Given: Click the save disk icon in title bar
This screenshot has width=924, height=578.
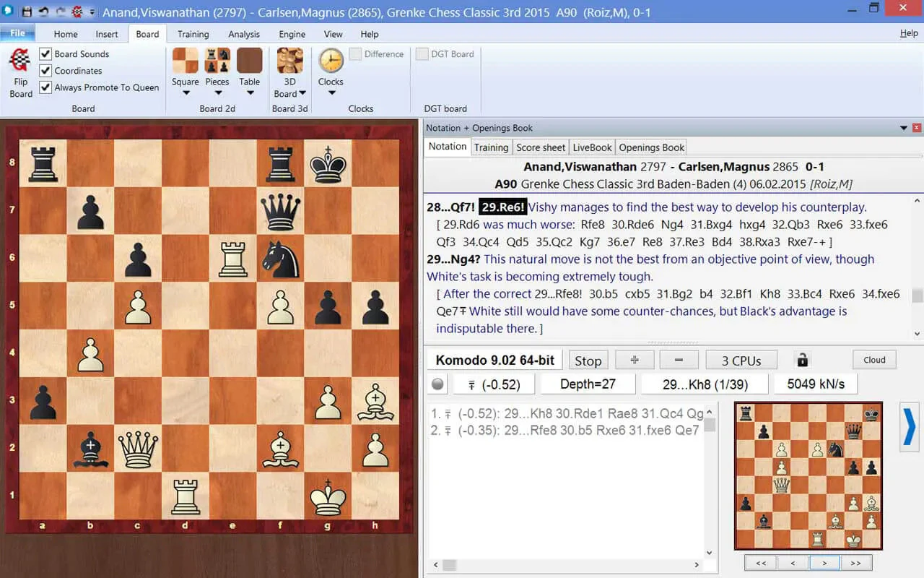Looking at the screenshot, I should [27, 12].
